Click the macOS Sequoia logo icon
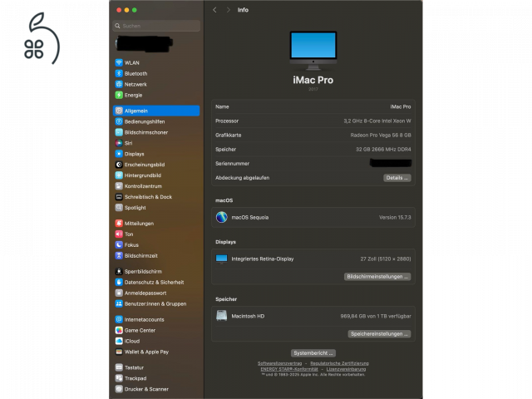 pyautogui.click(x=222, y=217)
